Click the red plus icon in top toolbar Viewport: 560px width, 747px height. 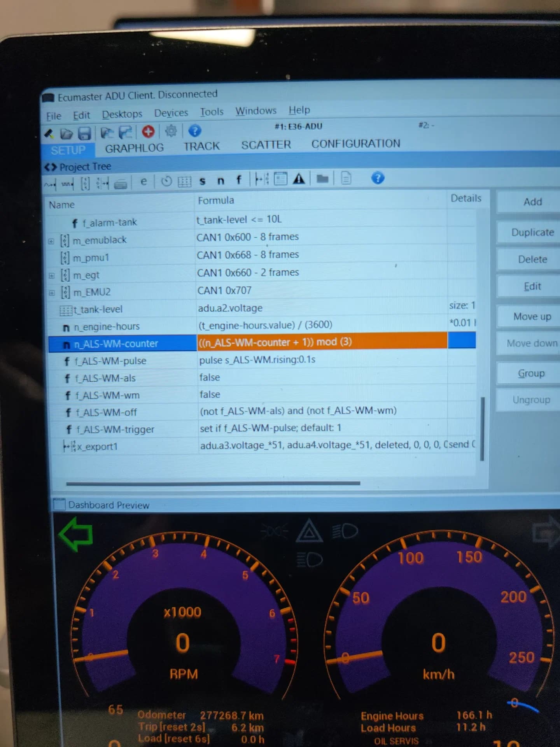coord(148,132)
